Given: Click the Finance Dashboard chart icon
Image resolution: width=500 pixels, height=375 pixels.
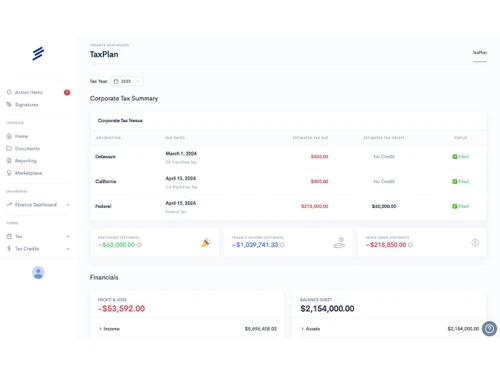Looking at the screenshot, I should [9, 205].
